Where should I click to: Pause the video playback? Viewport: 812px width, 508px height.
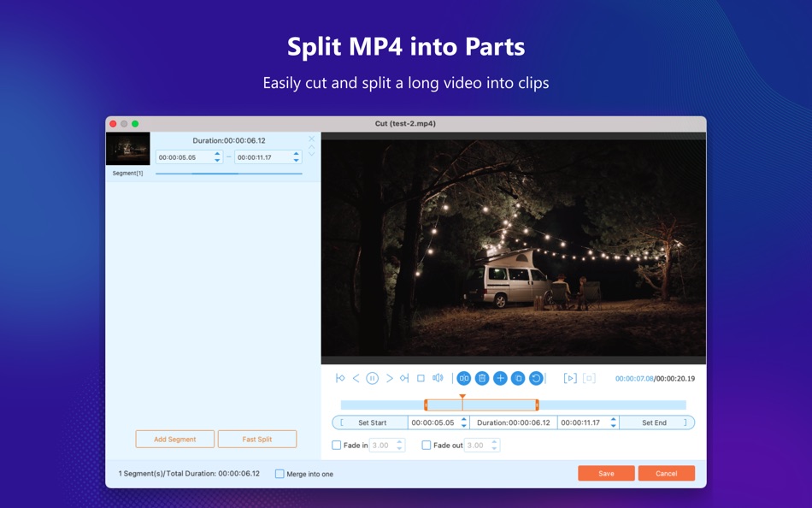tap(372, 378)
